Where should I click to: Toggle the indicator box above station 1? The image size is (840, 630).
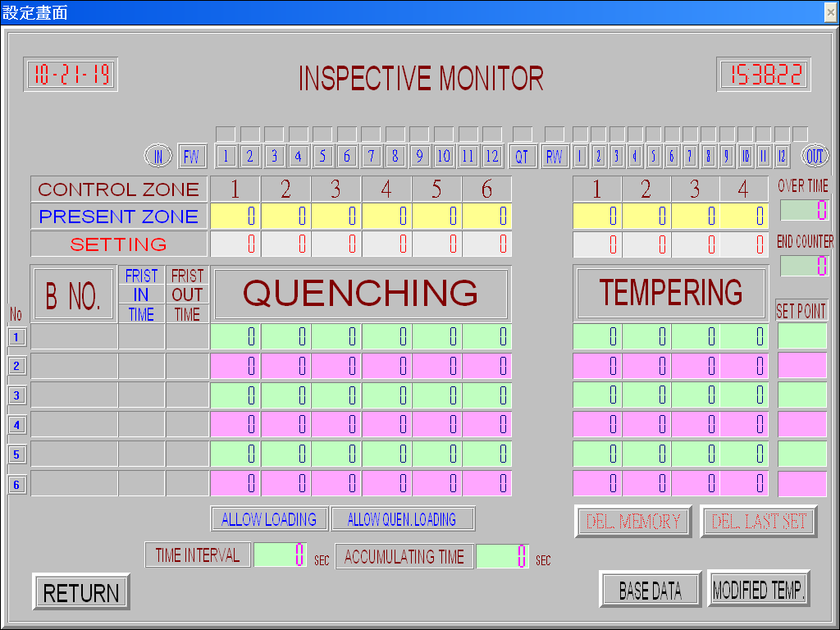pos(226,133)
